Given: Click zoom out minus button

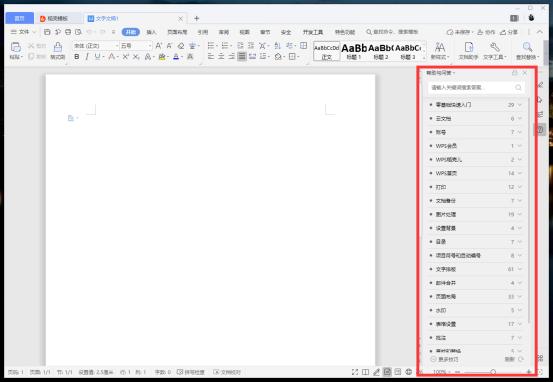Looking at the screenshot, I should coord(457,372).
